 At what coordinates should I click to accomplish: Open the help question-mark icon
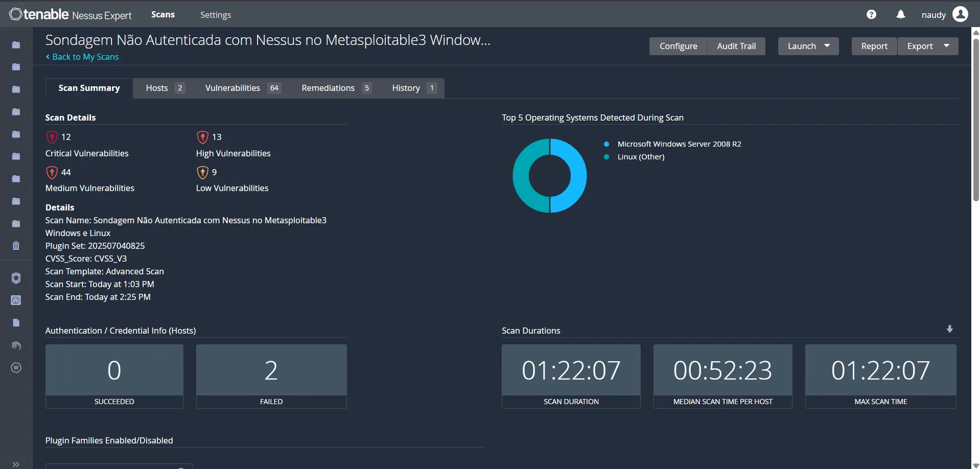click(x=871, y=14)
